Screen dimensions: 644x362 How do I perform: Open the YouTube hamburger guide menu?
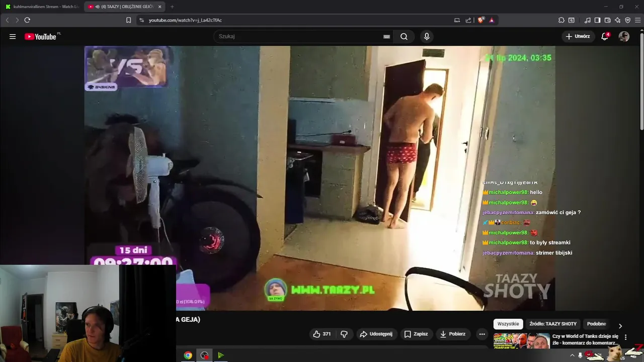click(13, 37)
